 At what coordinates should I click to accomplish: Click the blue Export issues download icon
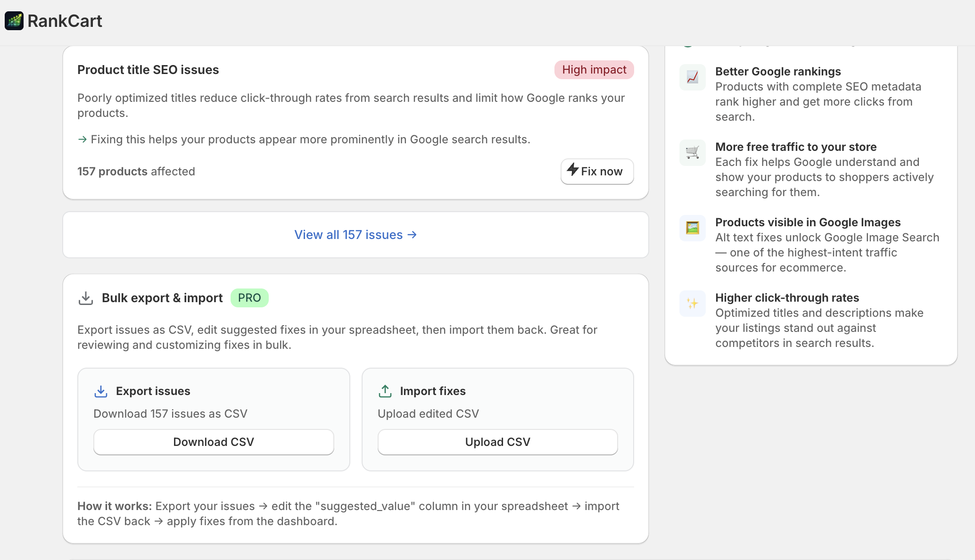pos(101,391)
